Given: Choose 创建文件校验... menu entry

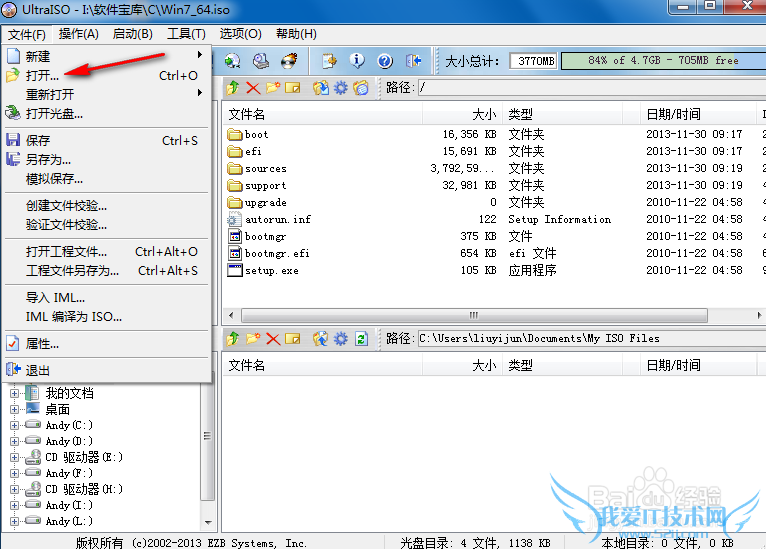Looking at the screenshot, I should tap(106, 206).
